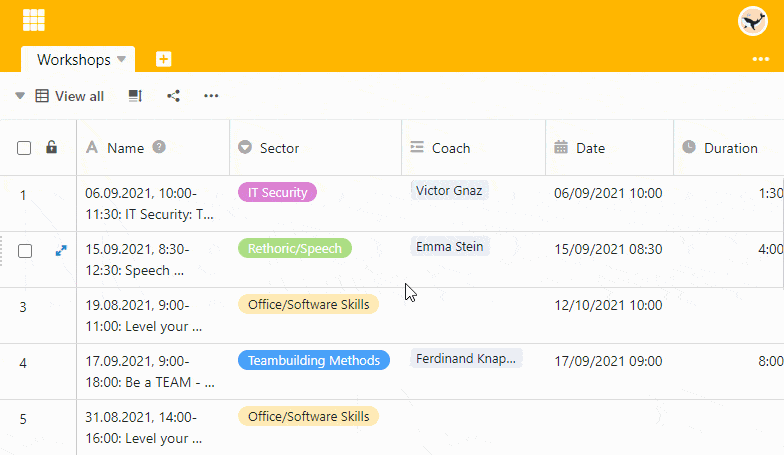
Task: Open the Workshops tab dropdown arrow
Action: point(122,60)
